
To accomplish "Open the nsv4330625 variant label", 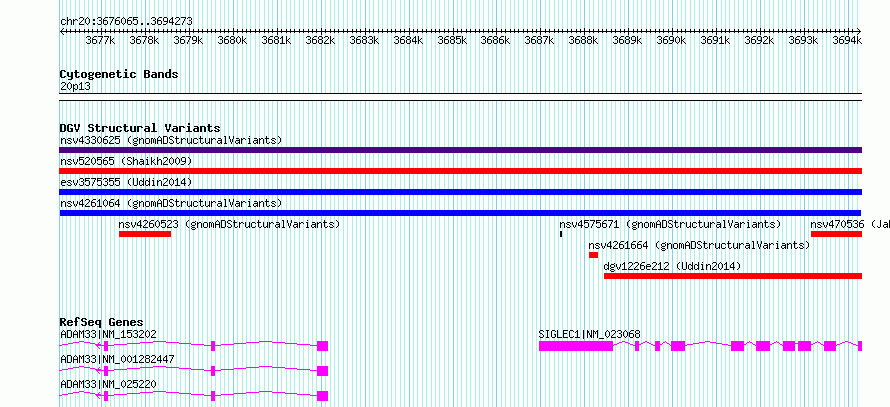I will pyautogui.click(x=171, y=140).
